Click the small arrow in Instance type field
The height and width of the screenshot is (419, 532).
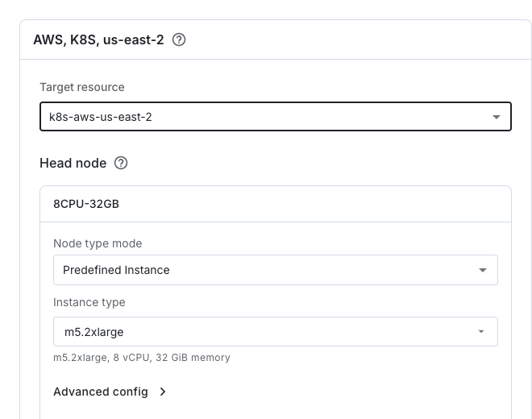[x=481, y=331]
